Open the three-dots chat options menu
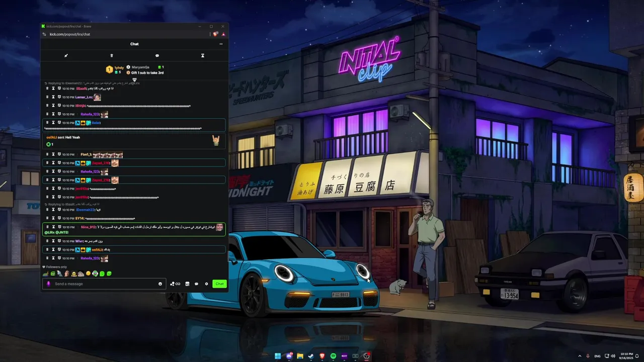 click(x=221, y=44)
